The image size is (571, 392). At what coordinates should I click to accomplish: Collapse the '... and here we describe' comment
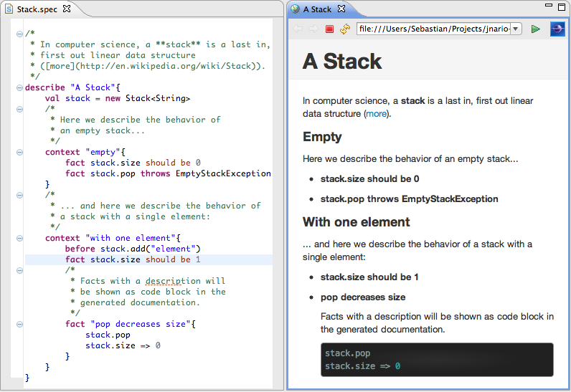pyautogui.click(x=19, y=195)
